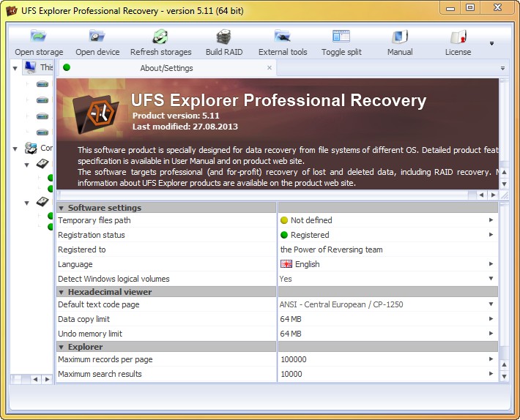
Task: Maximize the UFS Explorer window
Action: coord(470,7)
